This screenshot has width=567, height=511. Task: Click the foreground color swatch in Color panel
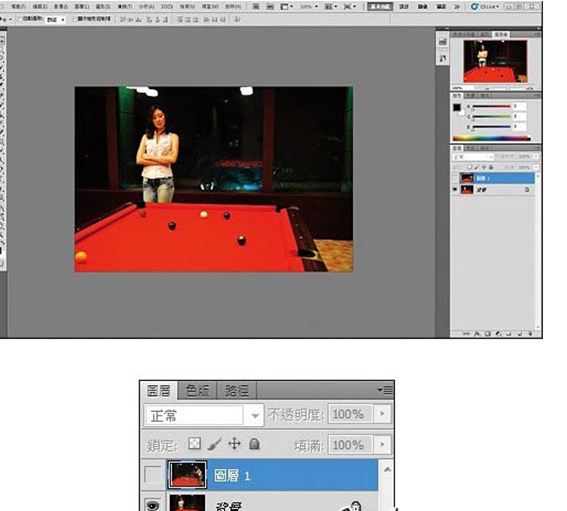(457, 107)
